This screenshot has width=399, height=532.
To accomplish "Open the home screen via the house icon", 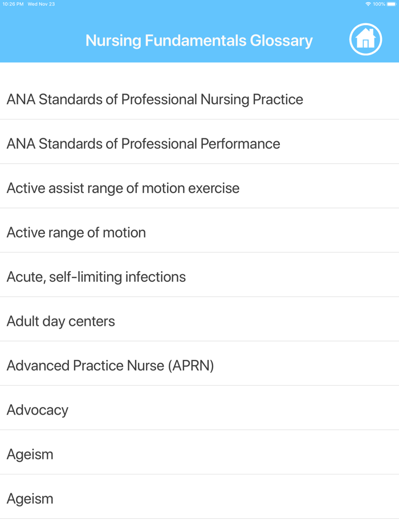I will (365, 39).
